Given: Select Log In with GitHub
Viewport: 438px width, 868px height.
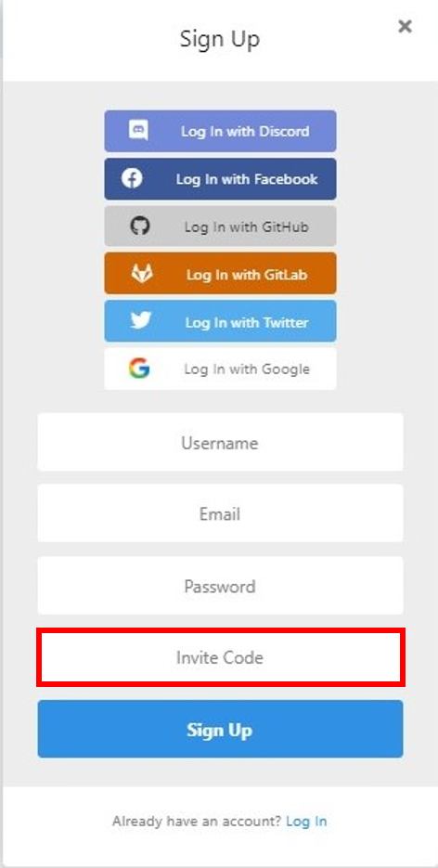Looking at the screenshot, I should [220, 226].
